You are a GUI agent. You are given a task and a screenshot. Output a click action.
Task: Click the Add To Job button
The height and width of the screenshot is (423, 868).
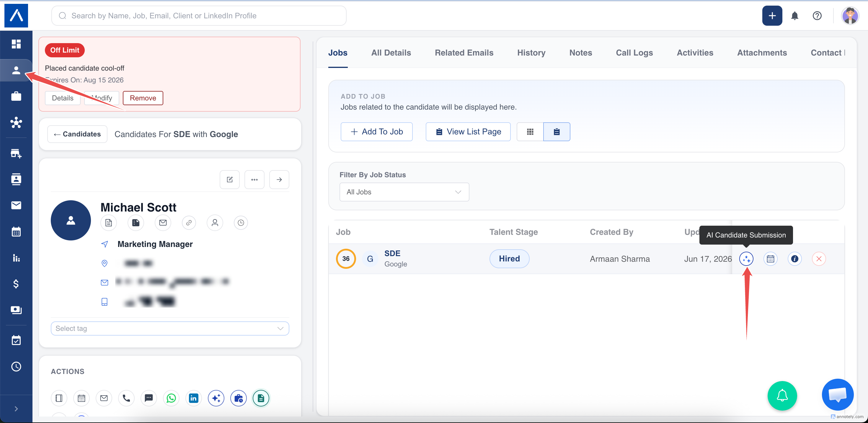click(x=376, y=131)
